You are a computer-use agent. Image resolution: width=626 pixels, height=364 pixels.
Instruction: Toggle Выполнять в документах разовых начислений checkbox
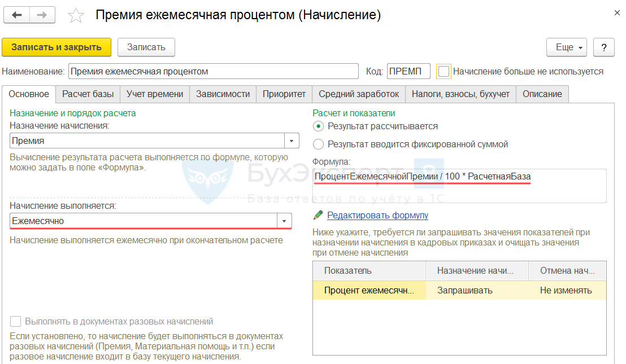click(x=16, y=321)
